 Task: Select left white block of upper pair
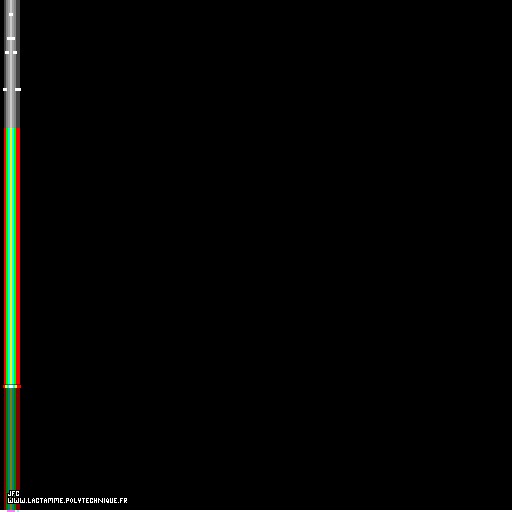(x=7, y=52)
